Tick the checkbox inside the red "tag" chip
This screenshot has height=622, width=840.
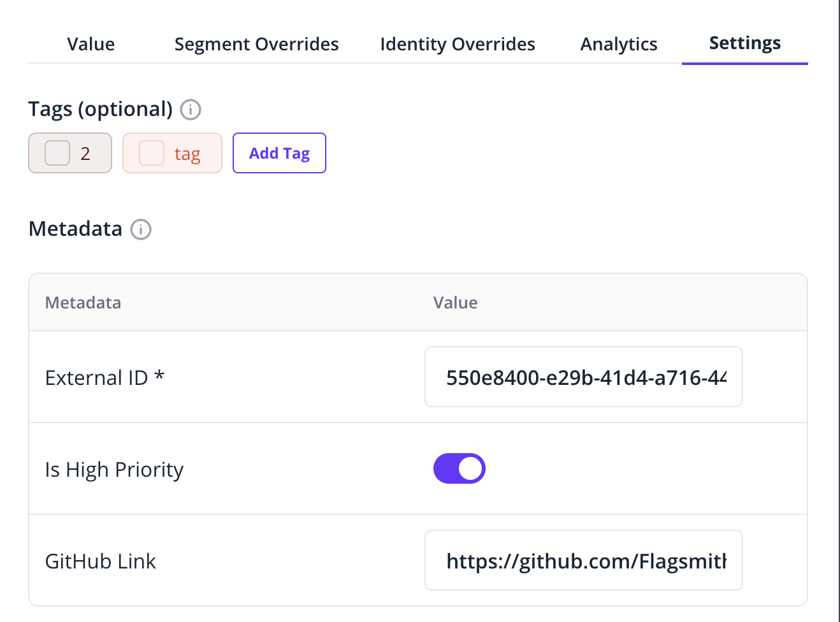[152, 153]
